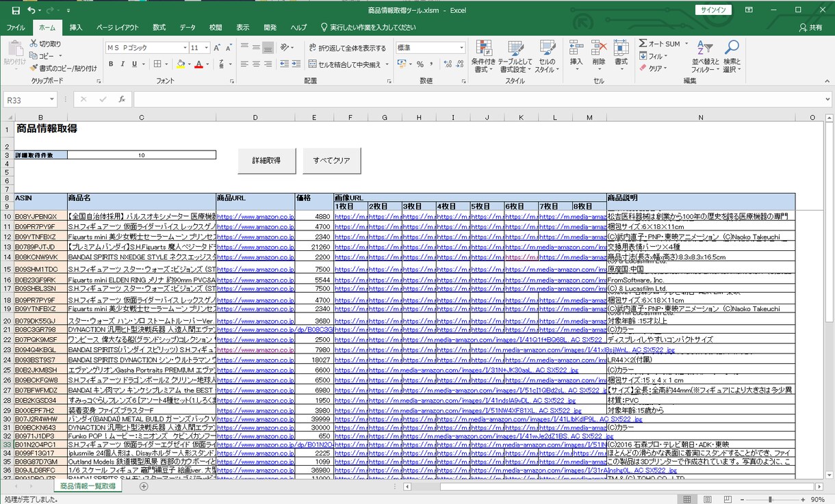Save the workbook with the floppy disk icon
The height and width of the screenshot is (504, 835).
(15, 10)
